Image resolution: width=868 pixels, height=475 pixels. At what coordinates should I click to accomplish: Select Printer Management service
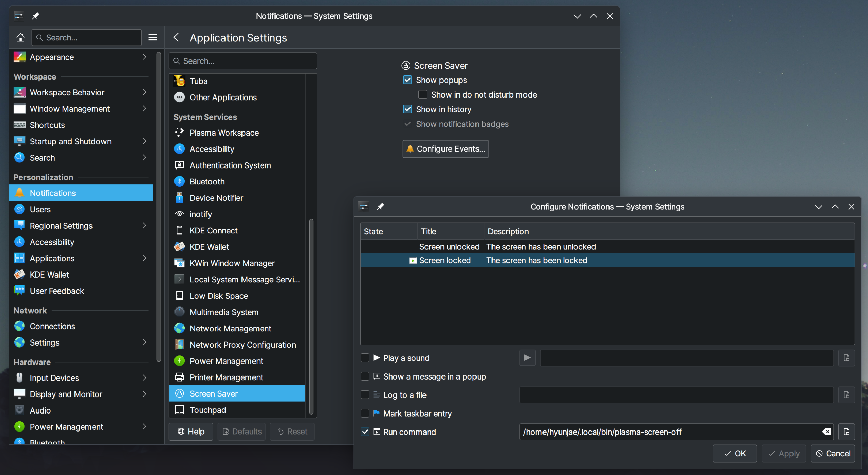pos(237,377)
